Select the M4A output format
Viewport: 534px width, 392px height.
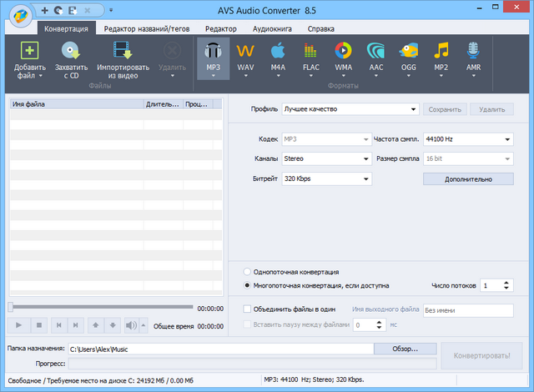pos(278,52)
